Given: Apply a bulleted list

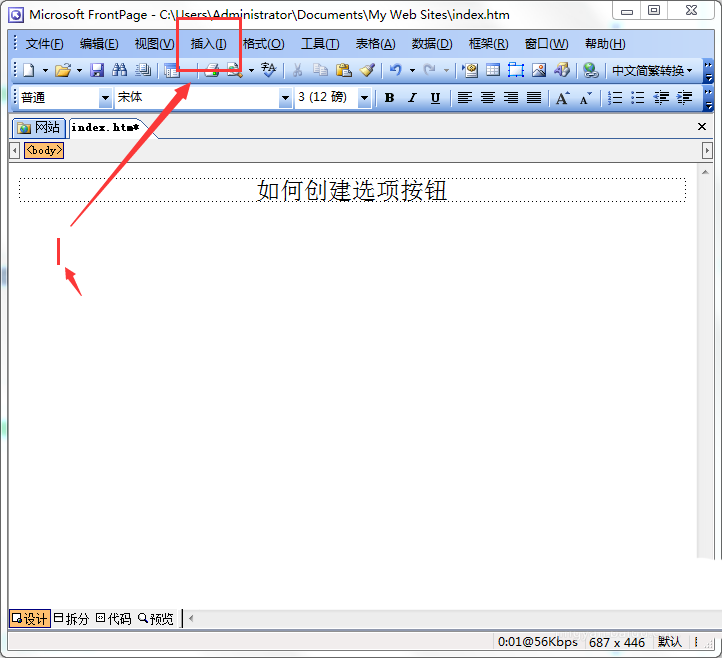Looking at the screenshot, I should pyautogui.click(x=638, y=98).
